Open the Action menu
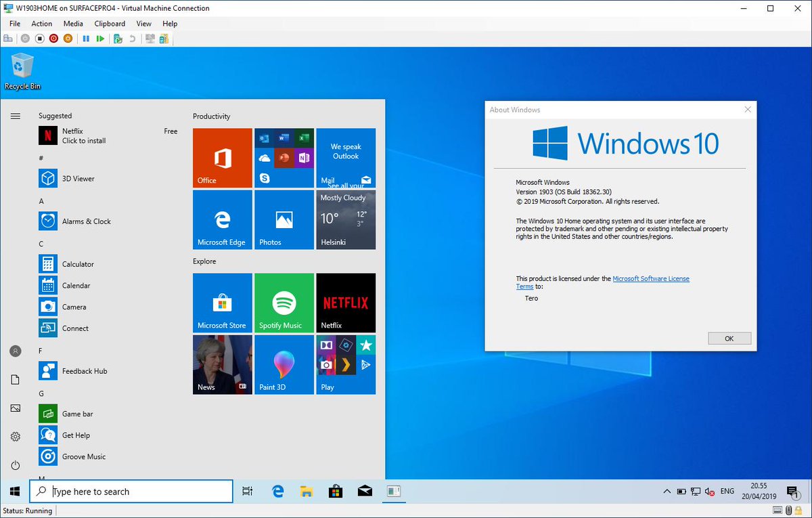Viewport: 812px width, 518px height. pyautogui.click(x=41, y=24)
